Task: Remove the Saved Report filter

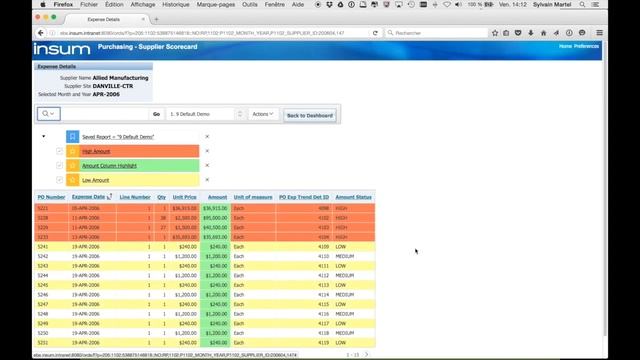Action: click(x=207, y=137)
